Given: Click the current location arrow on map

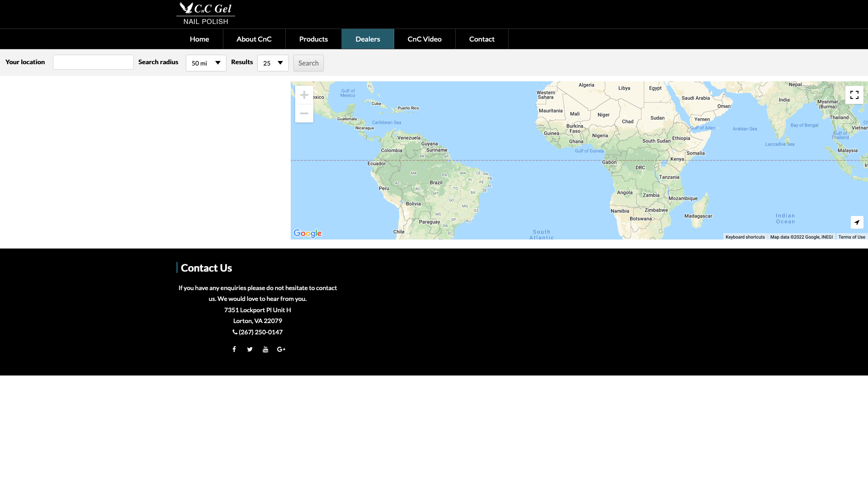Looking at the screenshot, I should point(857,222).
